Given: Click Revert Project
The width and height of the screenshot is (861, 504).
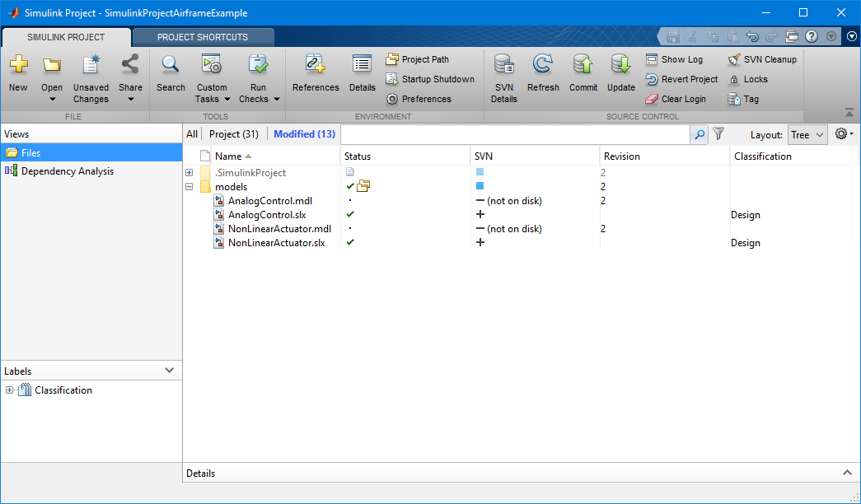Looking at the screenshot, I should 681,79.
